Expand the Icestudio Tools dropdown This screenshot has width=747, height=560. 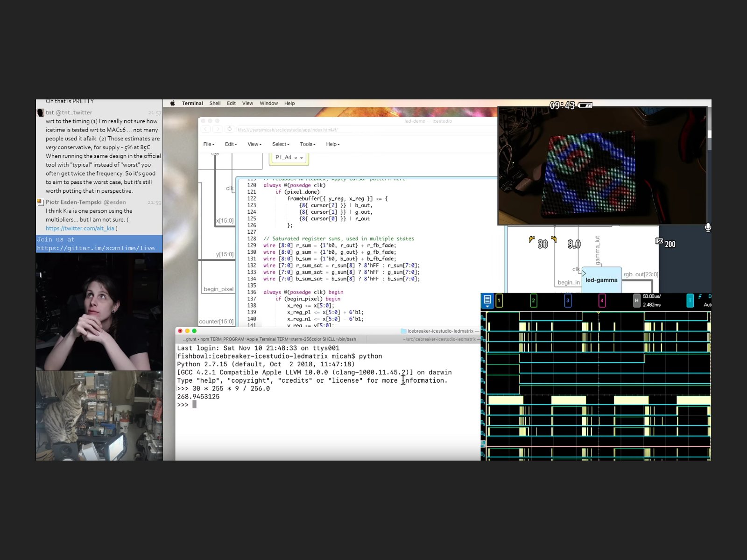click(x=307, y=144)
